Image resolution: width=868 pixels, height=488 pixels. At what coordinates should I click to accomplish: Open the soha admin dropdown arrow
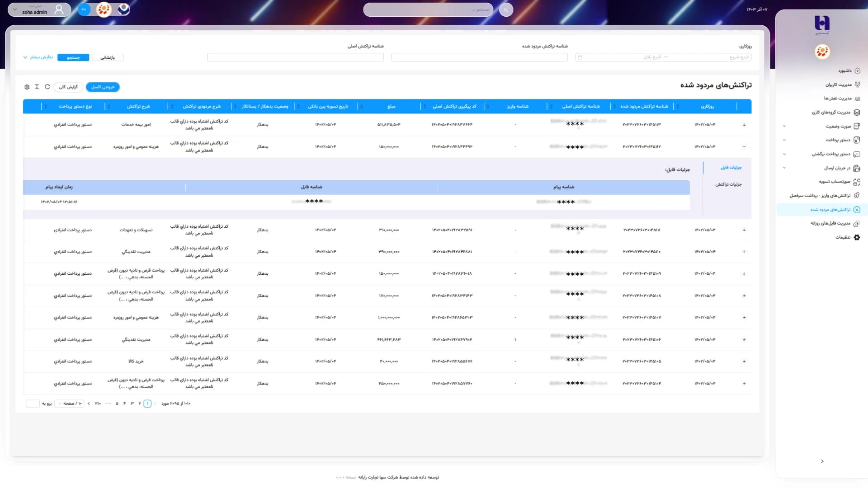tap(15, 9)
